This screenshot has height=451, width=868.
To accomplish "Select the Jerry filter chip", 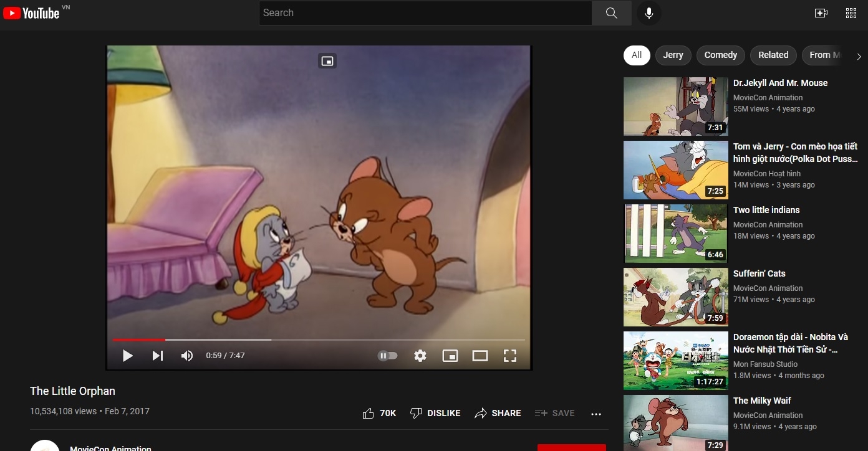I will [x=673, y=55].
